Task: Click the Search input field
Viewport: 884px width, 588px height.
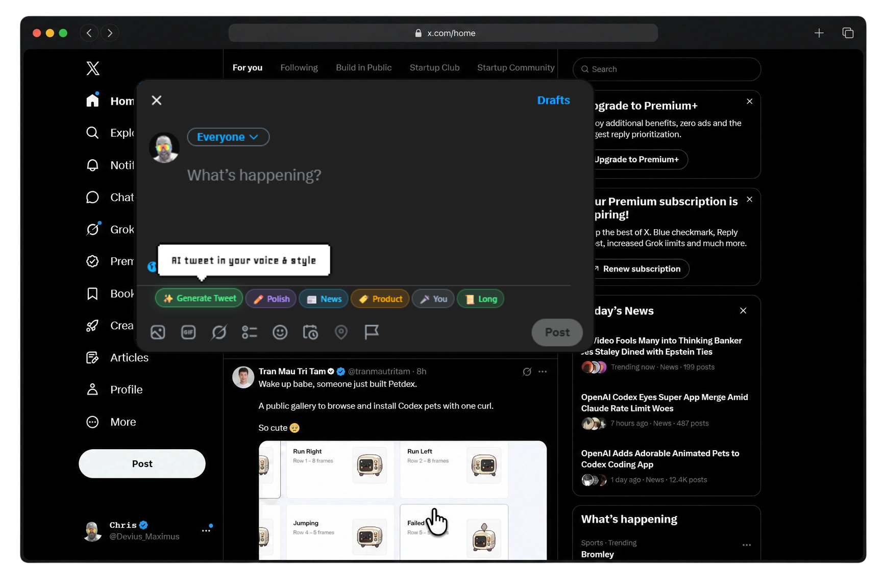Action: (667, 69)
